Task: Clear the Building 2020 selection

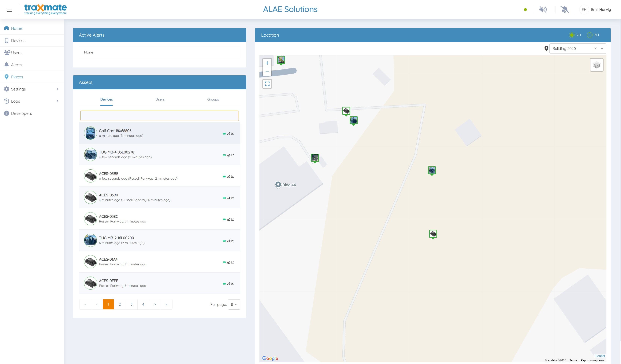Action: pos(595,49)
